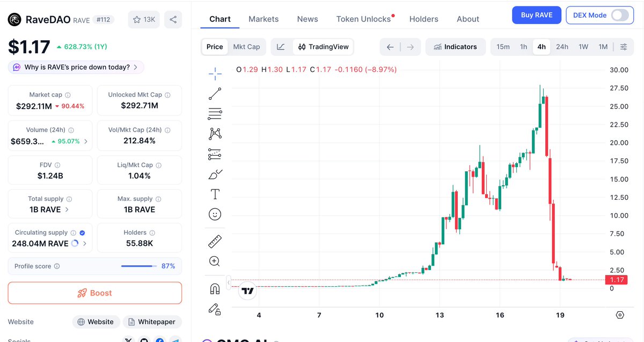The width and height of the screenshot is (644, 342).
Task: Add RAVE to watchlist star 13K
Action: coord(144,19)
